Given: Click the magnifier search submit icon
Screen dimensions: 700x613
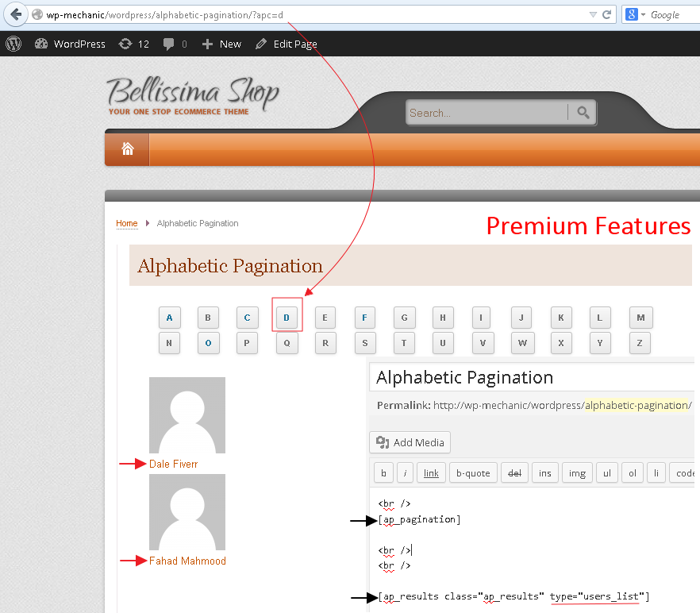Looking at the screenshot, I should pos(583,112).
